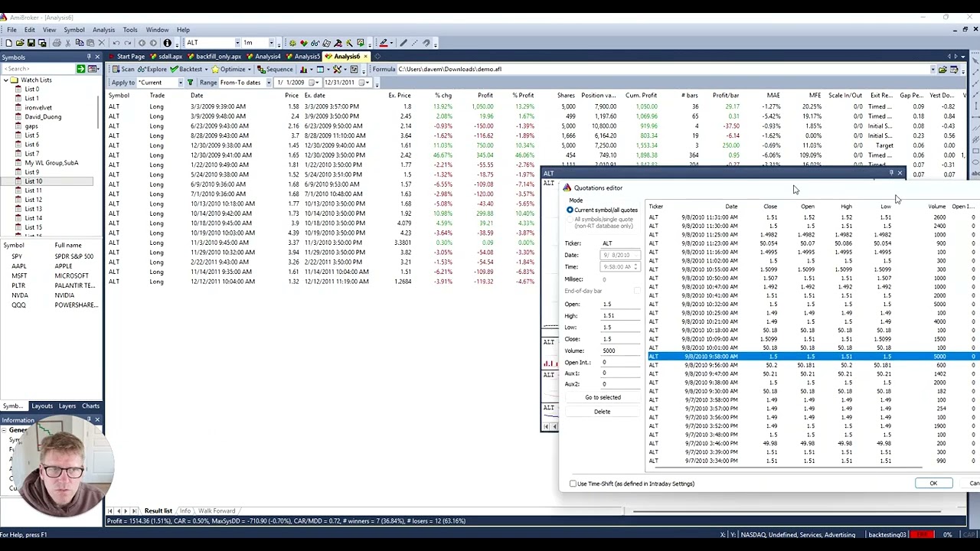Switch to the Walk Forward result tab
Image resolution: width=980 pixels, height=551 pixels.
217,511
